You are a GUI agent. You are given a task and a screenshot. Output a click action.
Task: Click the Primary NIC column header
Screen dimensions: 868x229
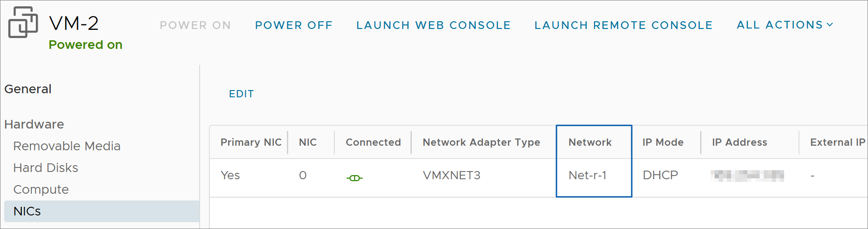pyautogui.click(x=251, y=142)
